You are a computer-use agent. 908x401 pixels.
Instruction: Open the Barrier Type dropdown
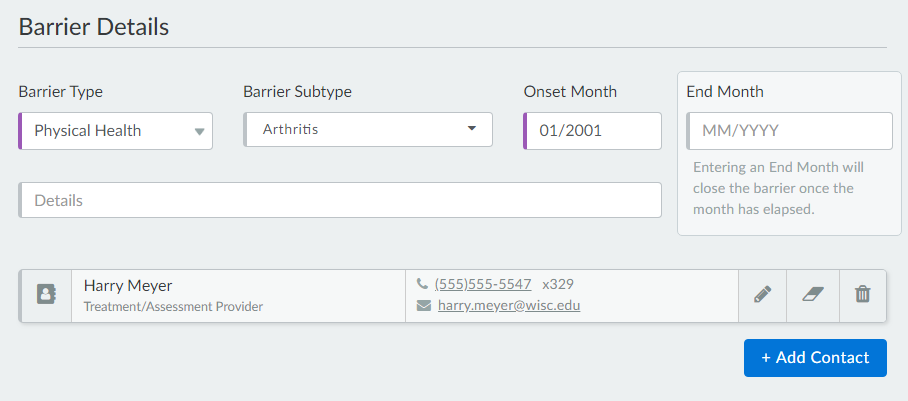(x=116, y=131)
